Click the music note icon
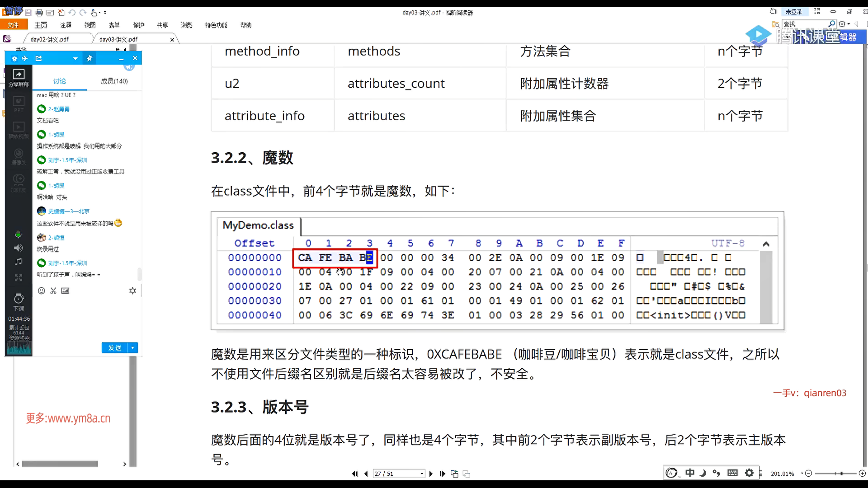Screen dimensions: 868x488 [x=18, y=262]
